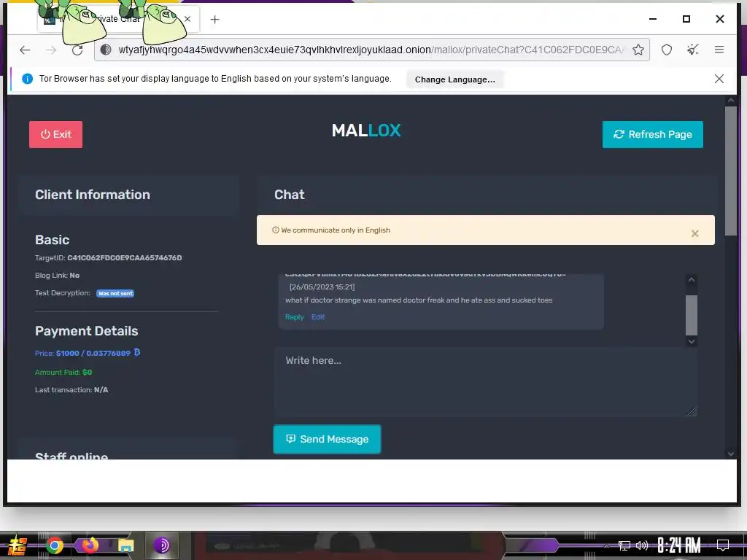Click the Price $1000 / 0.03776889 text
This screenshot has width=747, height=560.
pyautogui.click(x=82, y=354)
